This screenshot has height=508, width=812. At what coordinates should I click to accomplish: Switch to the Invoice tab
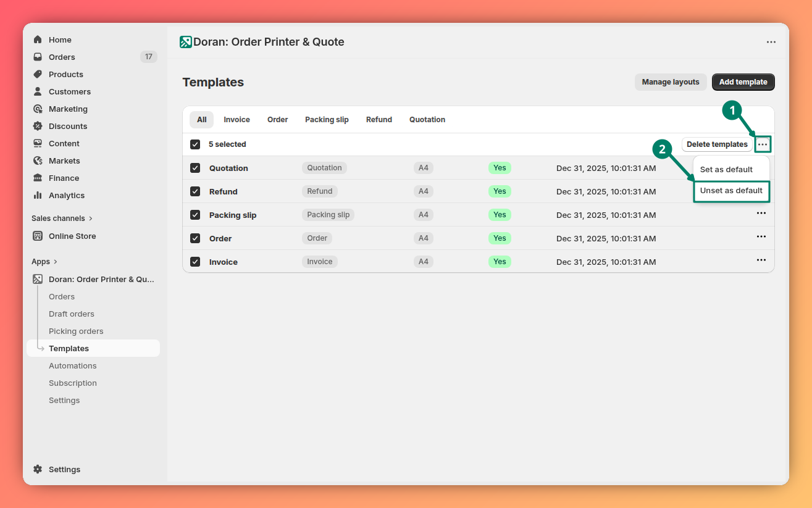(236, 120)
